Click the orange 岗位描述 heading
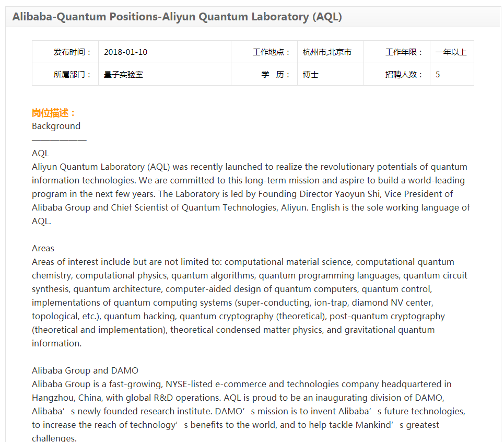 click(53, 113)
